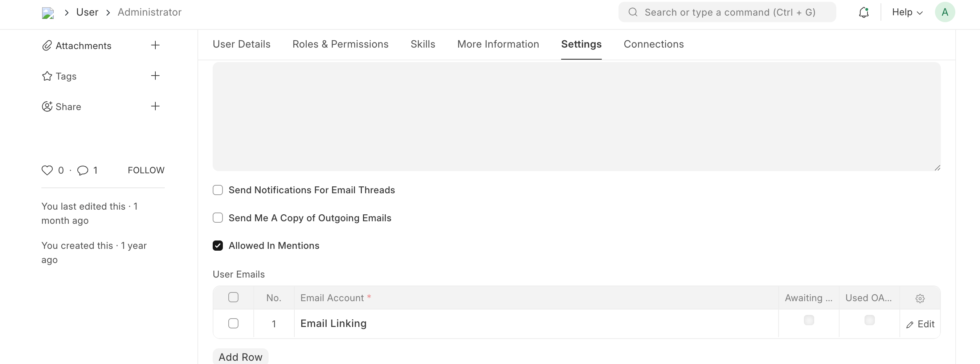Add a new attachment with plus icon
The image size is (980, 364).
click(x=155, y=45)
